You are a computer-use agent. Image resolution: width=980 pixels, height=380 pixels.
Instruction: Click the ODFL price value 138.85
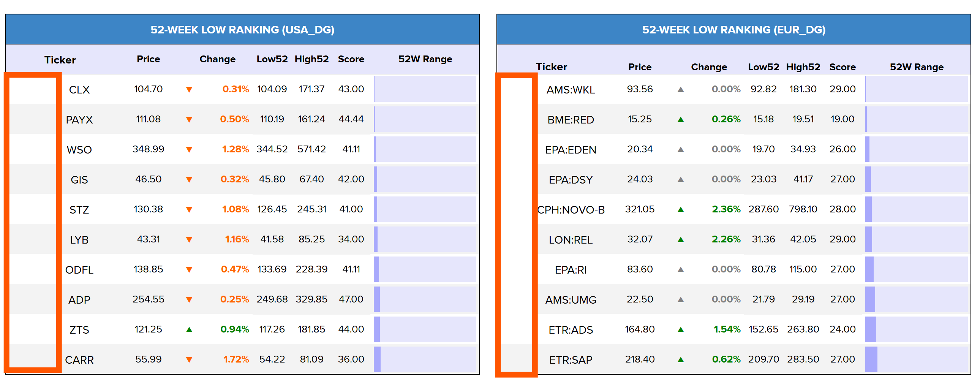click(x=149, y=269)
